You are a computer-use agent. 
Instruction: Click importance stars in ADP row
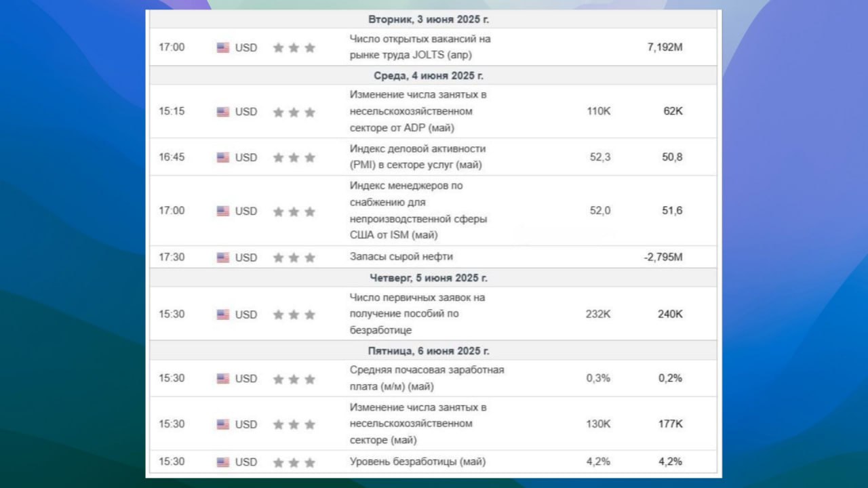[294, 112]
